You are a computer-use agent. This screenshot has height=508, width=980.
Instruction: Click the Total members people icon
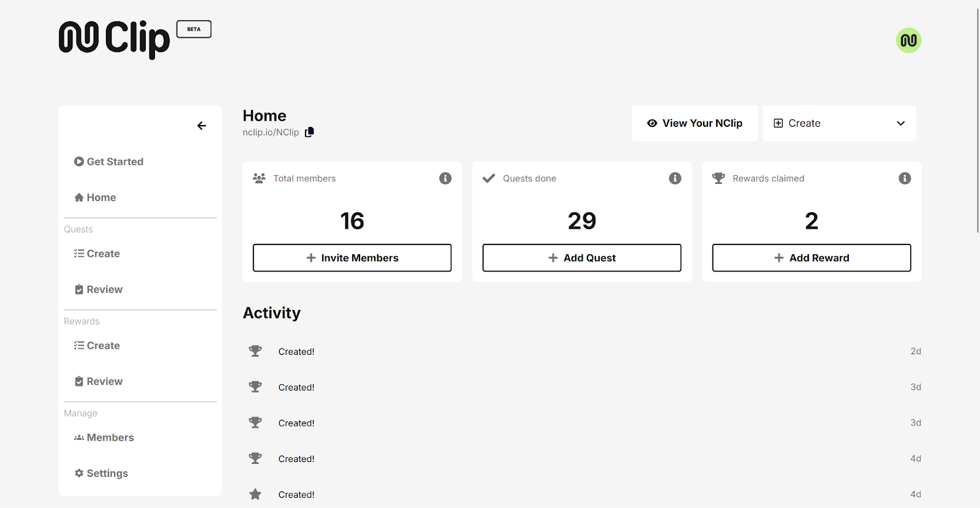point(259,178)
